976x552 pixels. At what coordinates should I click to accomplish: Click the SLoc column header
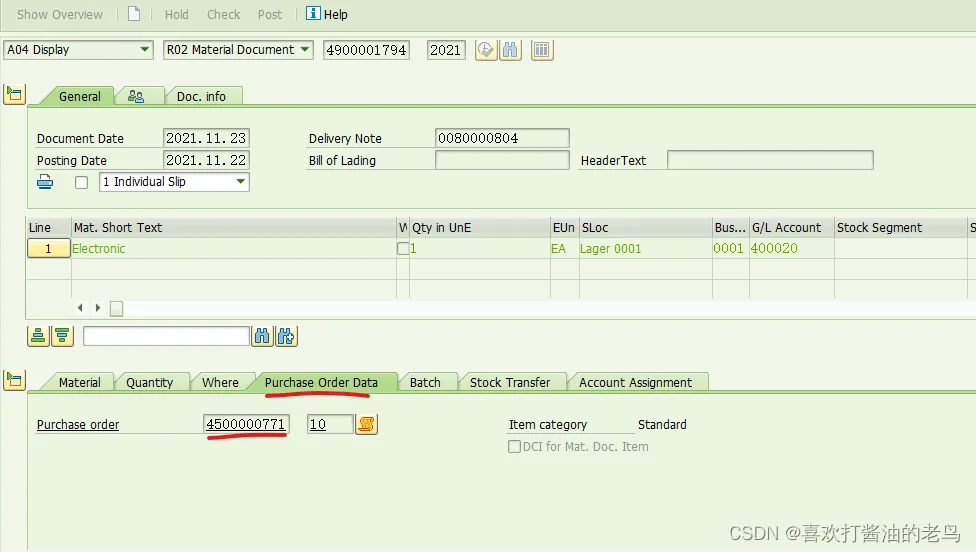point(645,228)
